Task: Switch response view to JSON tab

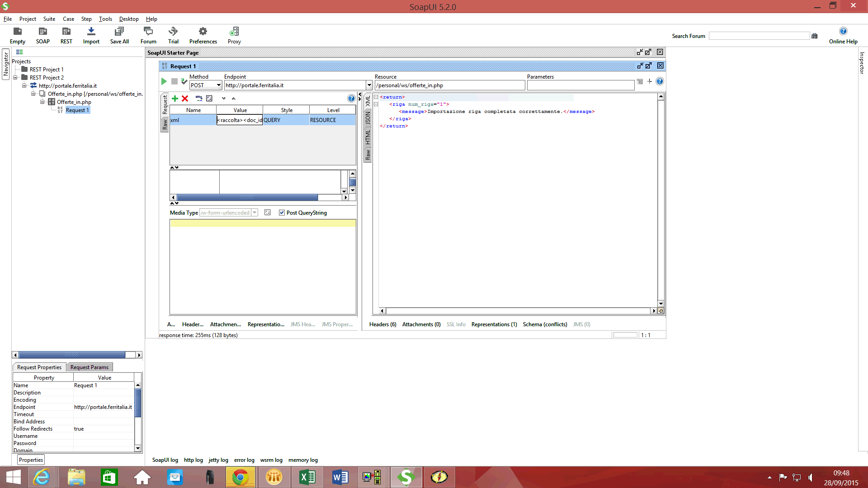Action: coord(368,118)
